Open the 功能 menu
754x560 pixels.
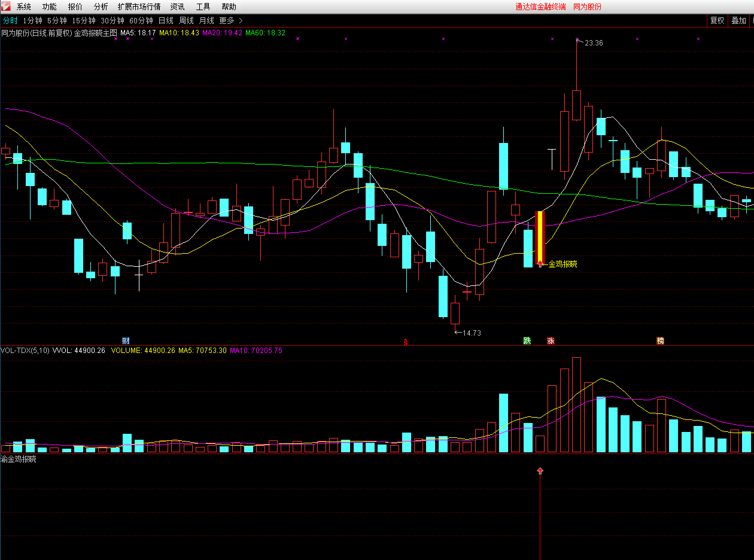50,7
